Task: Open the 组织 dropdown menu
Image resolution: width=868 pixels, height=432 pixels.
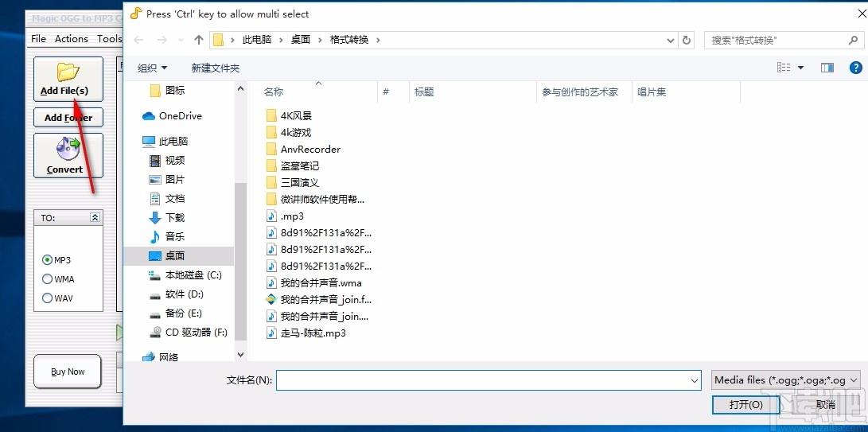Action: 152,68
